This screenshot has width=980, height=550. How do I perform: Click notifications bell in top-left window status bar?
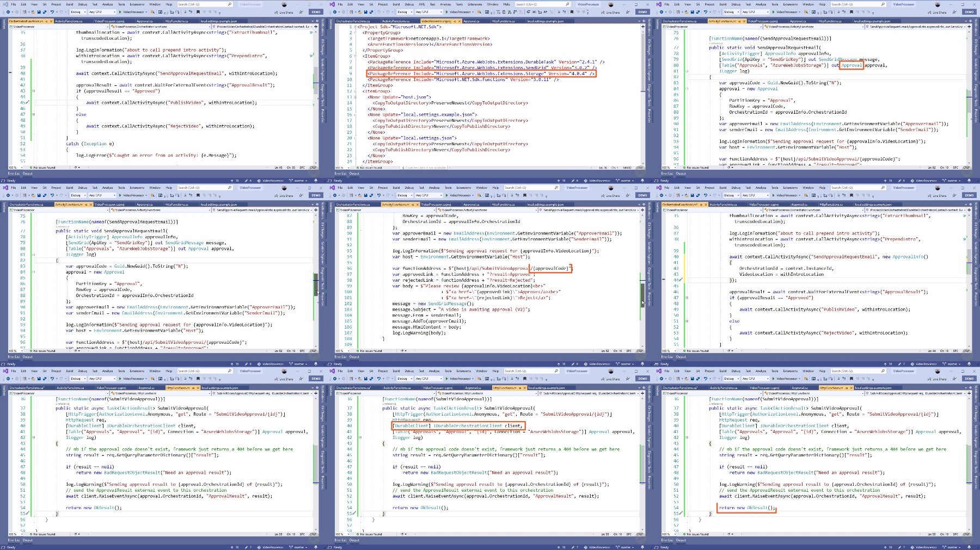[316, 181]
